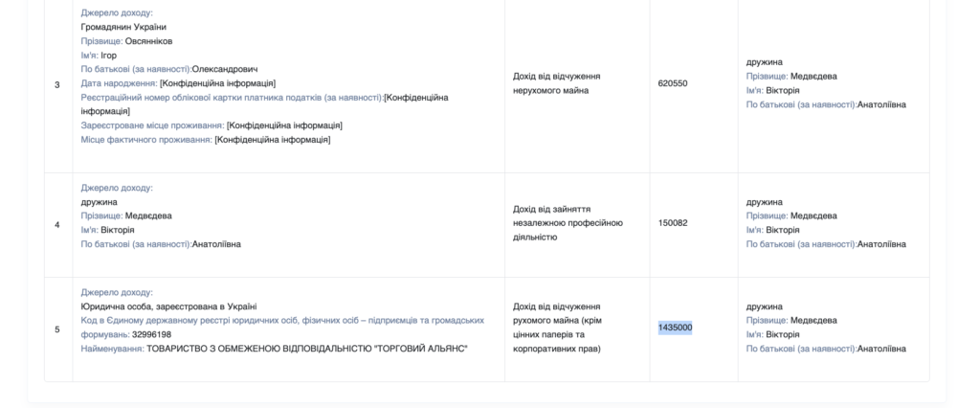
Task: Click the 'Дата народження' label
Action: (x=119, y=83)
